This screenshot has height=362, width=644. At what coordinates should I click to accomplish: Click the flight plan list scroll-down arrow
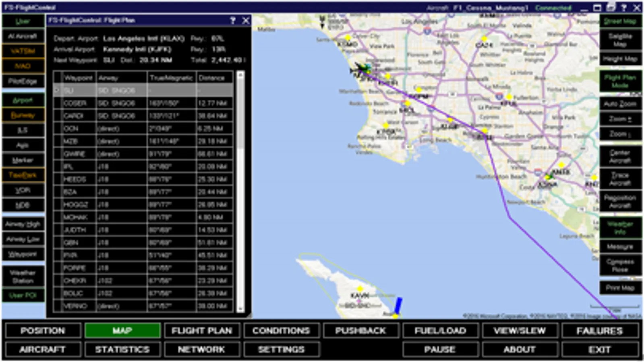240,309
